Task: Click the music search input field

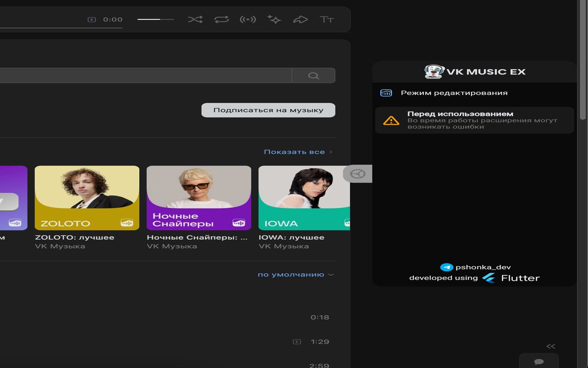Action: (x=146, y=75)
